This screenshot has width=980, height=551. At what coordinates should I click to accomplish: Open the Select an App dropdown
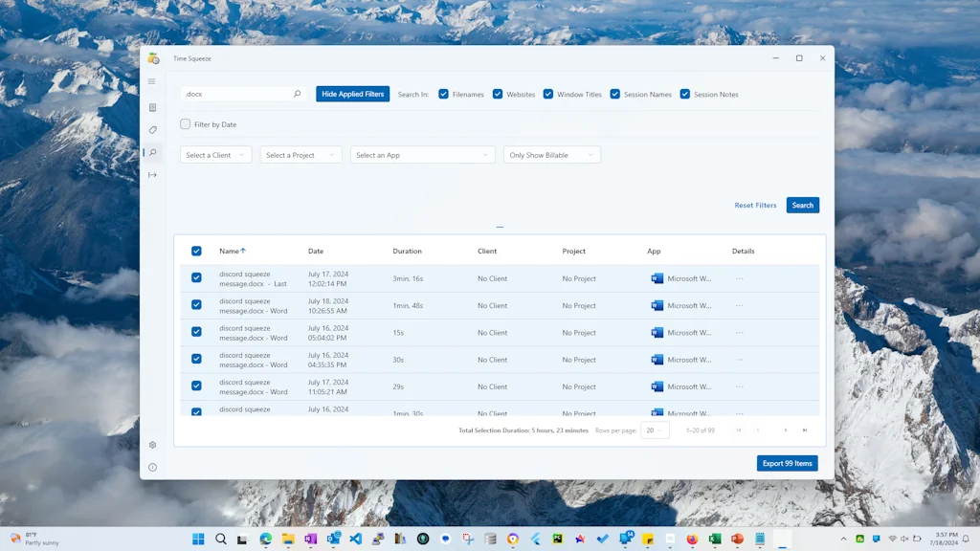click(422, 155)
